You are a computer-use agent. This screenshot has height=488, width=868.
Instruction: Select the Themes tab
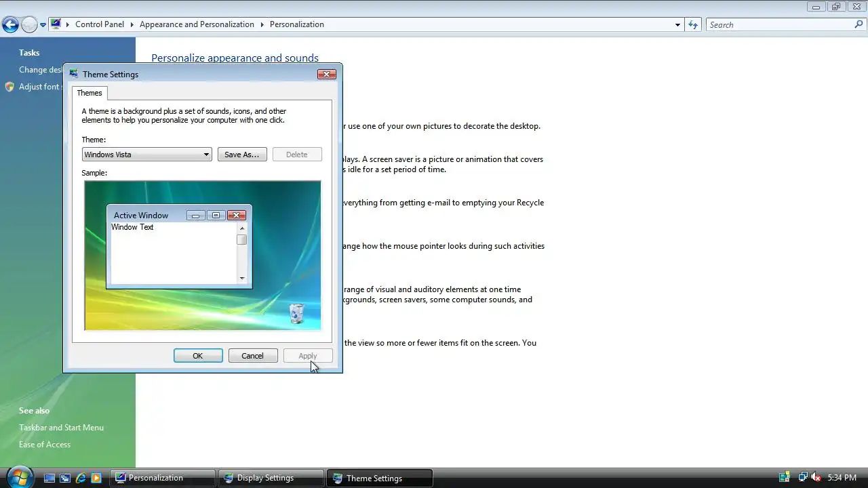coord(90,93)
